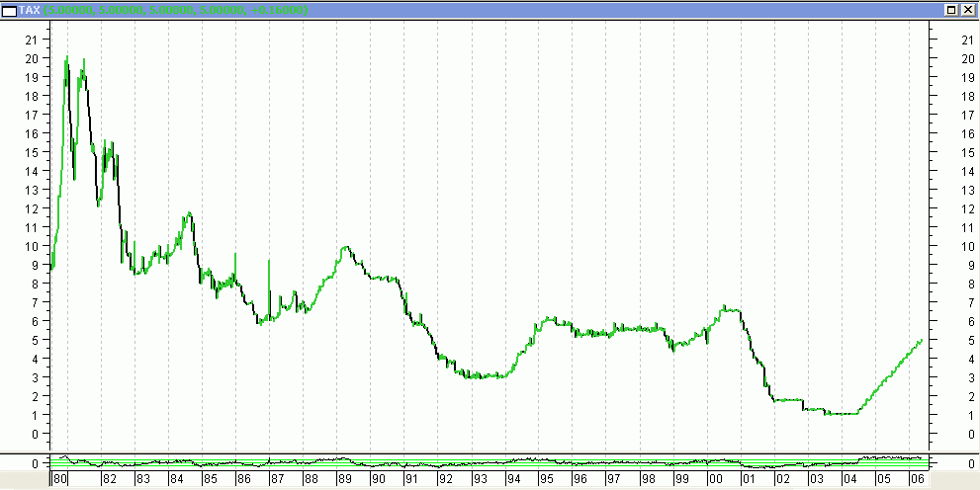The image size is (980, 490).
Task: Click value 20 on left price scale
Action: [32, 58]
